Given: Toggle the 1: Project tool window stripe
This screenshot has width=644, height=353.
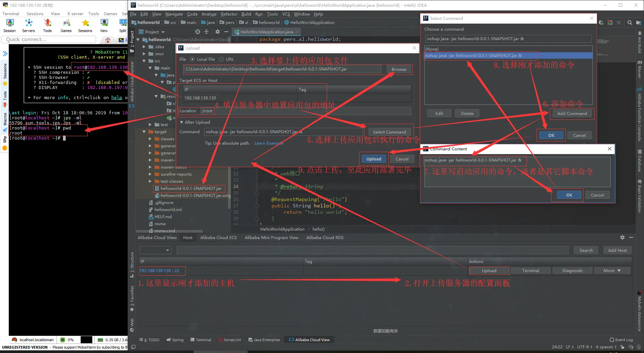Looking at the screenshot, I should coord(132,41).
